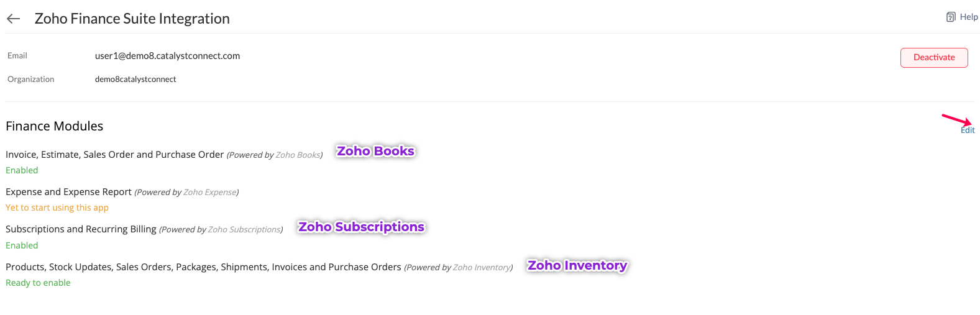This screenshot has width=980, height=315.
Task: Select the user email address value
Action: tap(167, 56)
